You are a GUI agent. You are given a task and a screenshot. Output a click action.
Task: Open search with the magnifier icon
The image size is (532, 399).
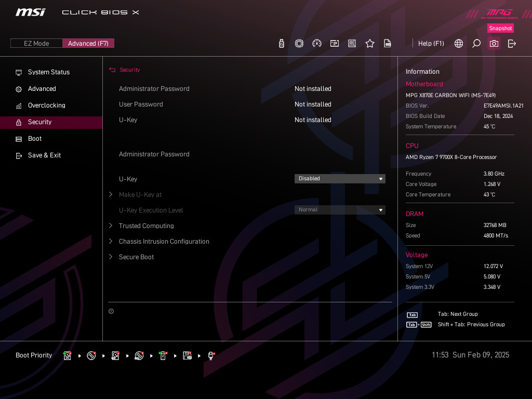476,44
